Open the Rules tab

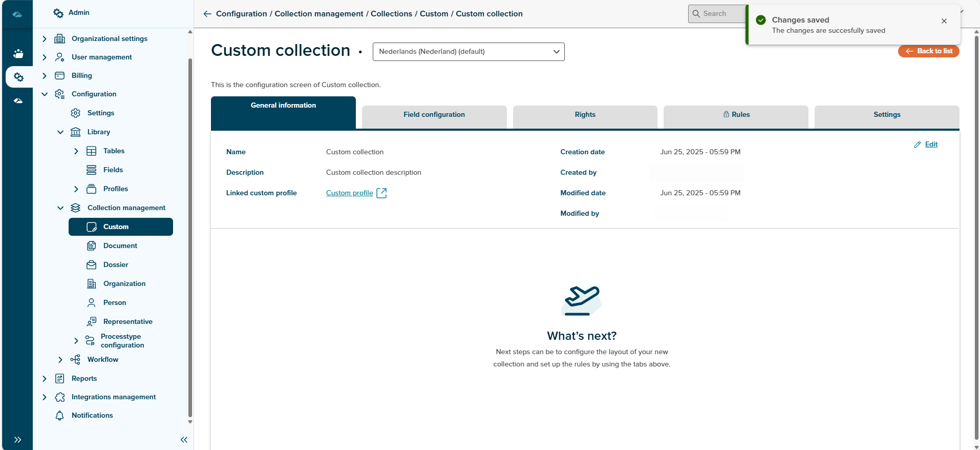click(x=736, y=115)
